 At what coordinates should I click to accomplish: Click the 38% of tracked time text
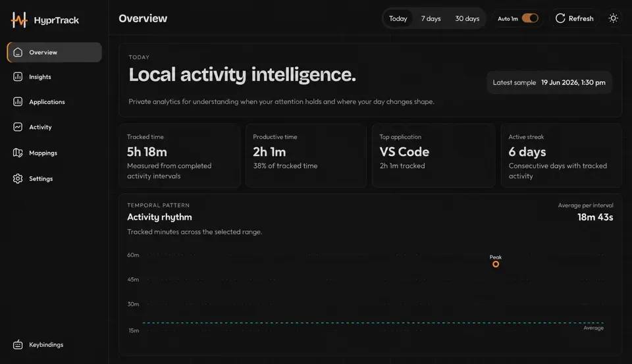[285, 166]
